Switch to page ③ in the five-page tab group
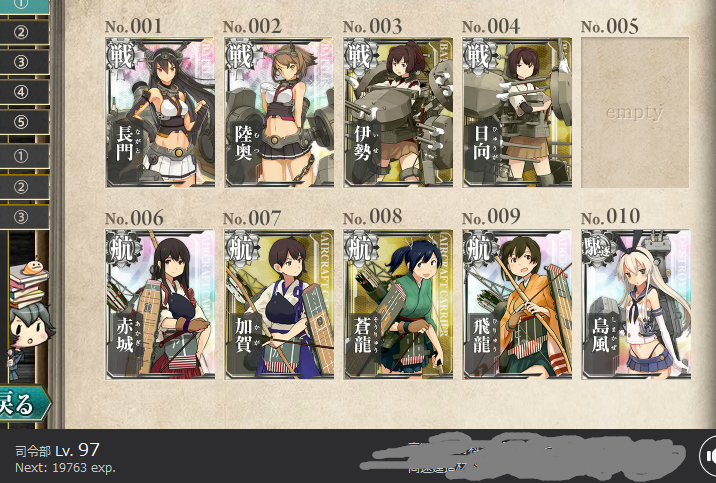Screen dimensions: 716x483 pos(24,62)
